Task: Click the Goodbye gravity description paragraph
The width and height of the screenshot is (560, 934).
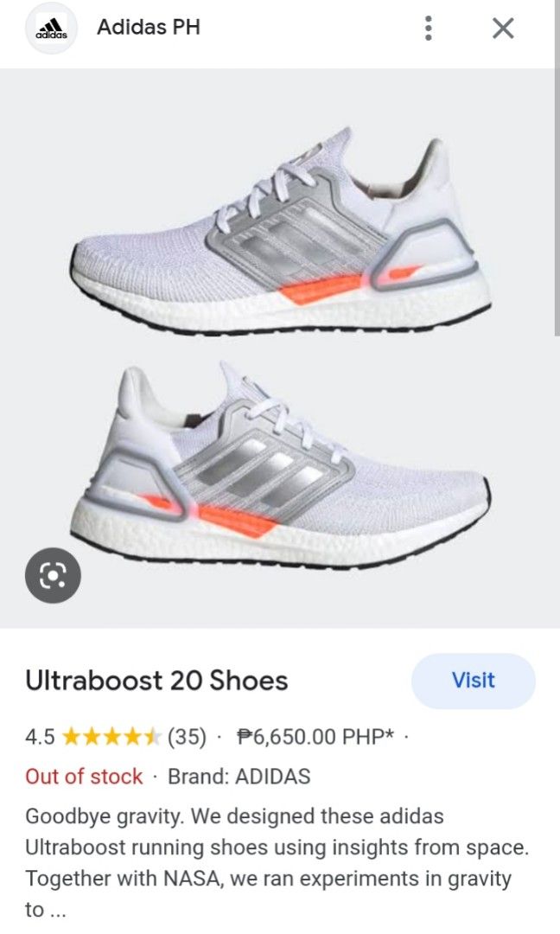Action: coord(277,862)
